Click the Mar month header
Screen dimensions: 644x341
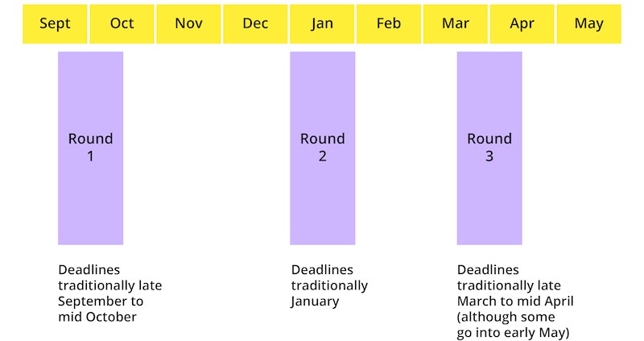click(456, 23)
